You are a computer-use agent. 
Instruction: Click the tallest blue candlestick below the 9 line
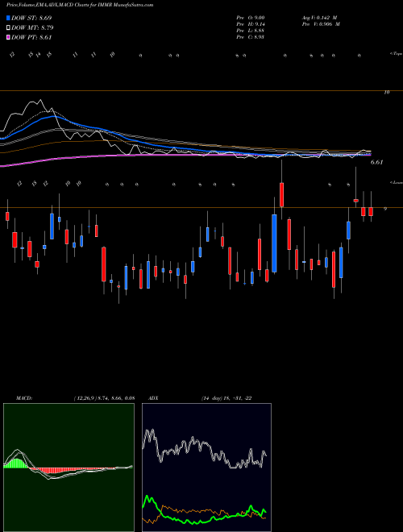[274, 243]
